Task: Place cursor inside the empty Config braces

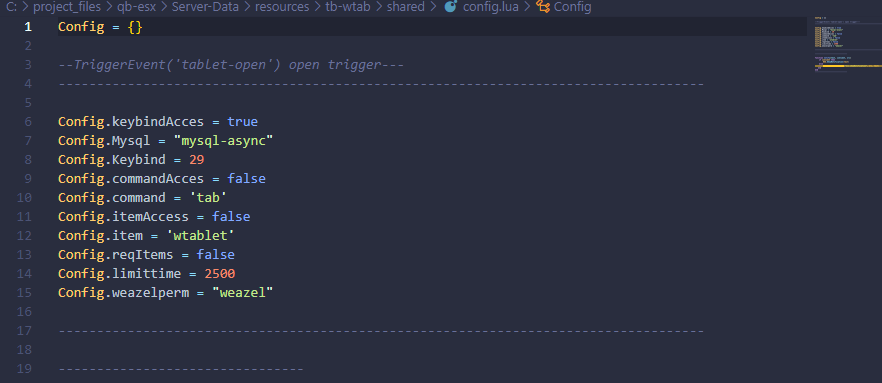Action: [x=136, y=27]
